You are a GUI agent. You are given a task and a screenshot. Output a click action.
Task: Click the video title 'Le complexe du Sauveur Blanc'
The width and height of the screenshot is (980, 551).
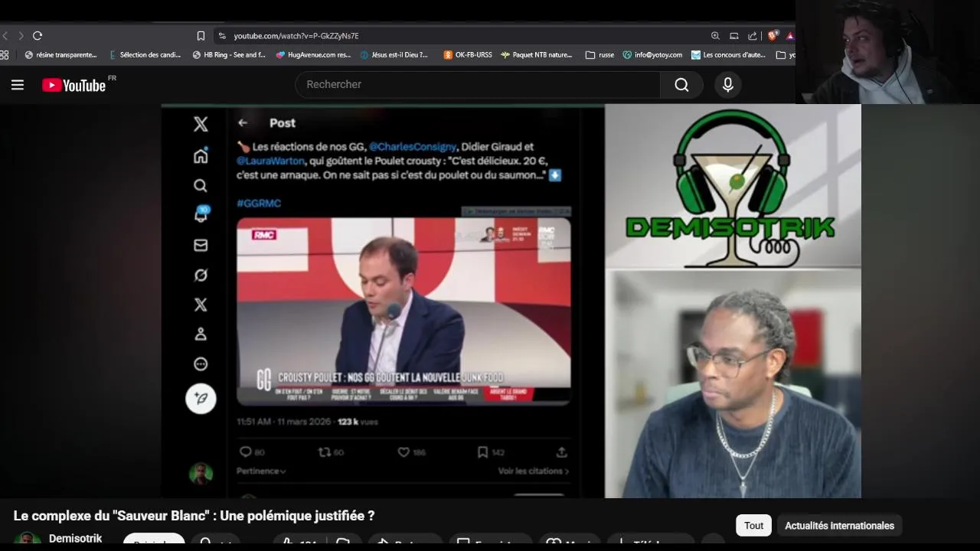[x=194, y=516]
